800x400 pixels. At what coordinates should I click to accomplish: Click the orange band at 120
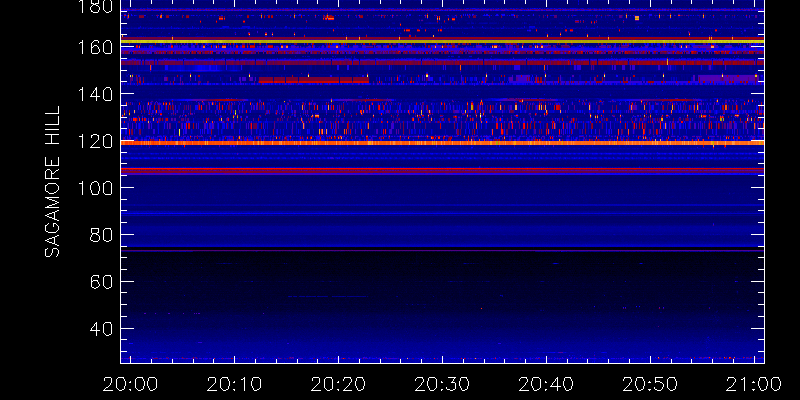(x=442, y=143)
